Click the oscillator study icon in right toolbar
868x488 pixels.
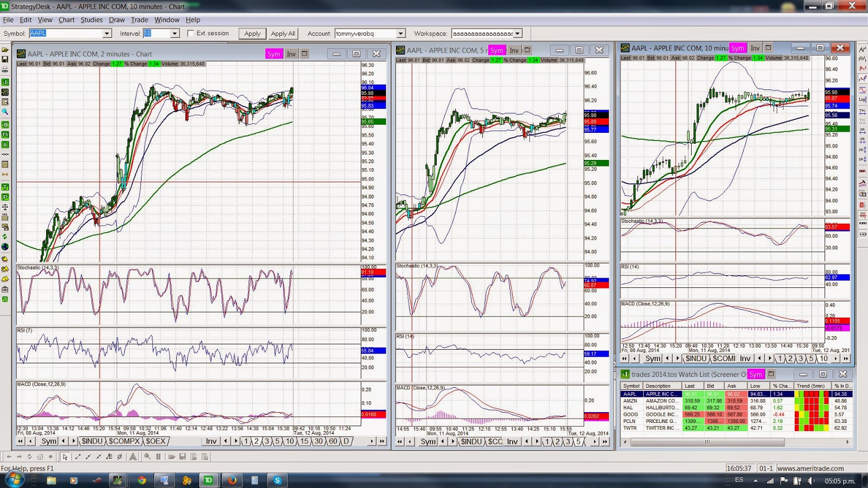click(x=863, y=89)
